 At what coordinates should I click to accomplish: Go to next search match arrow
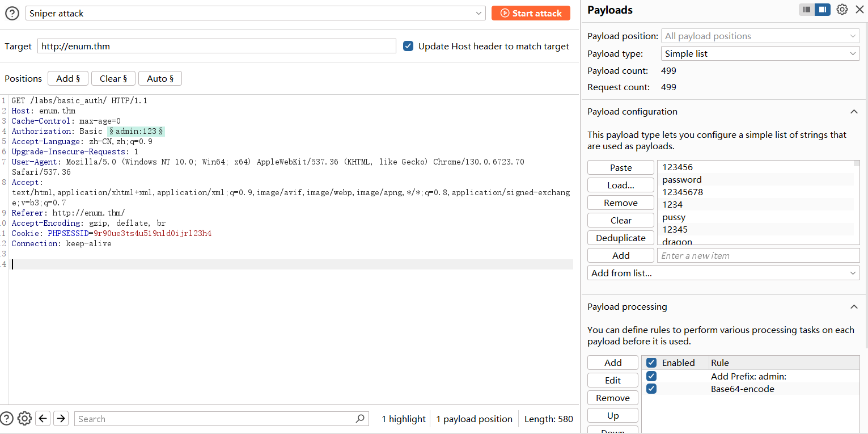tap(61, 419)
